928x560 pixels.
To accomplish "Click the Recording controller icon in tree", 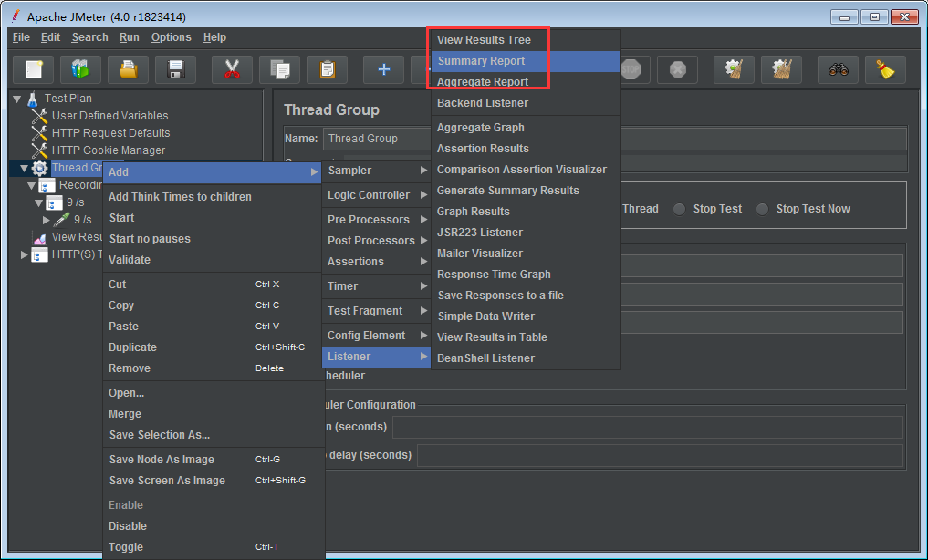I will click(x=47, y=185).
